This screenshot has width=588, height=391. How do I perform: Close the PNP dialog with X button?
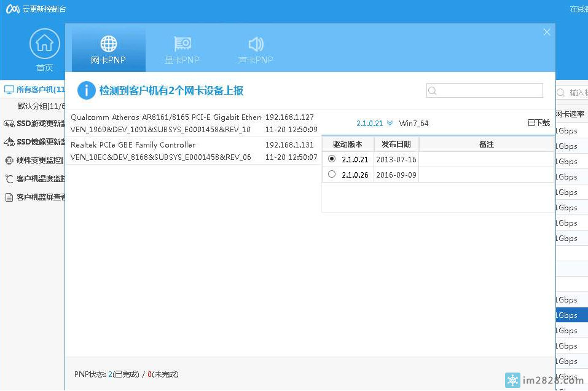click(547, 32)
